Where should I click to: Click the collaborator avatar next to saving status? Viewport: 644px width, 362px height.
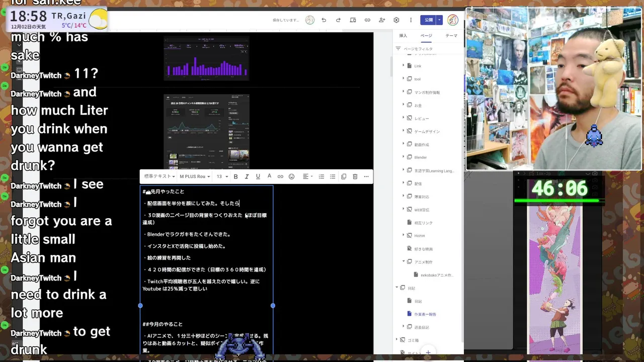pyautogui.click(x=310, y=20)
